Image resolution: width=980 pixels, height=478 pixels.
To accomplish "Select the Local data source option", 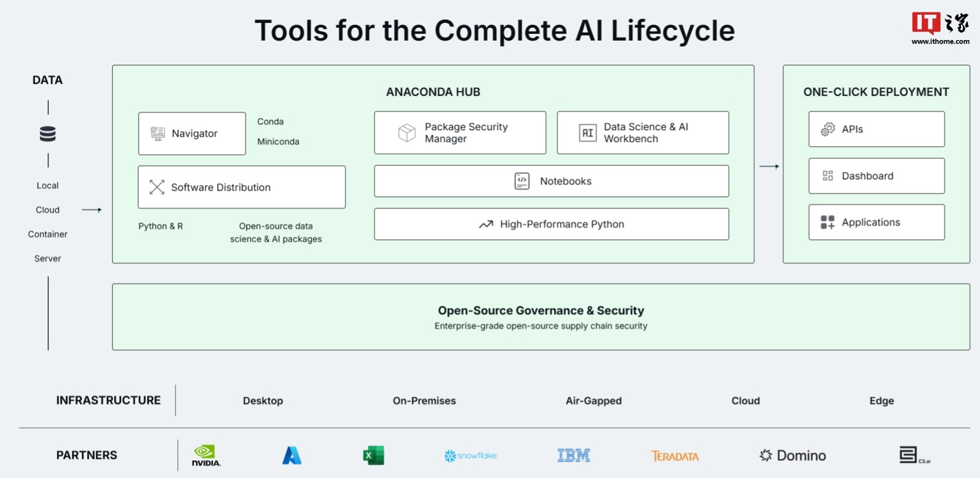I will click(47, 185).
